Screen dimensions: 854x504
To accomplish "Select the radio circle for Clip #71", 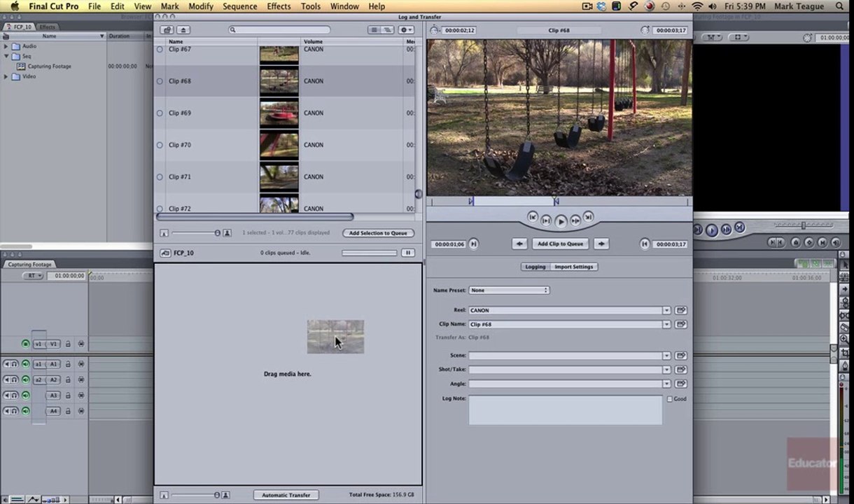I will coord(160,177).
